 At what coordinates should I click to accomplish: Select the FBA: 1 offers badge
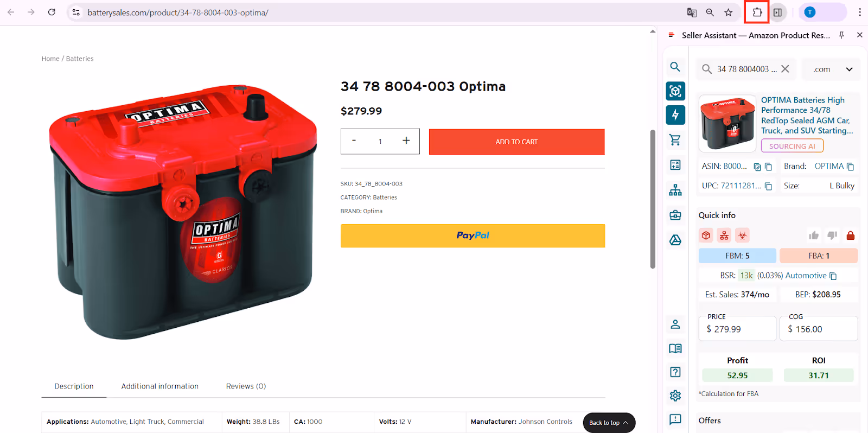click(x=819, y=256)
